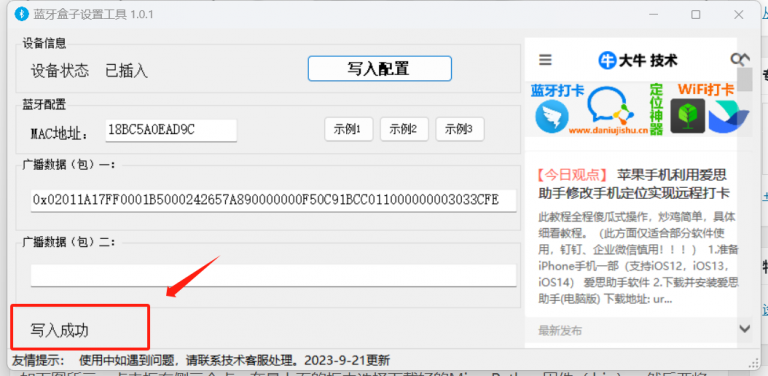Click the web panel scrollbar thumb
Screen dimensions: 768x376
[744, 79]
